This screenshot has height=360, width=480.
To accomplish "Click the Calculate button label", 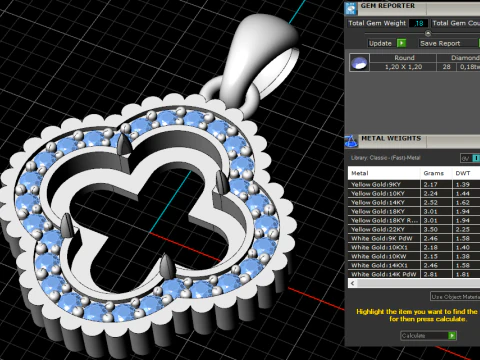I will click(413, 336).
